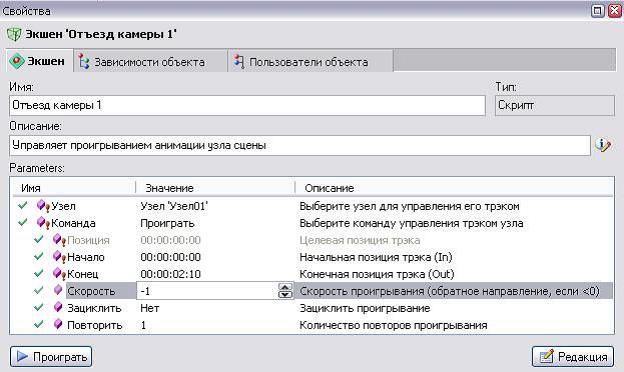Switch to the Экшен tab
624x372 pixels.
pos(39,61)
